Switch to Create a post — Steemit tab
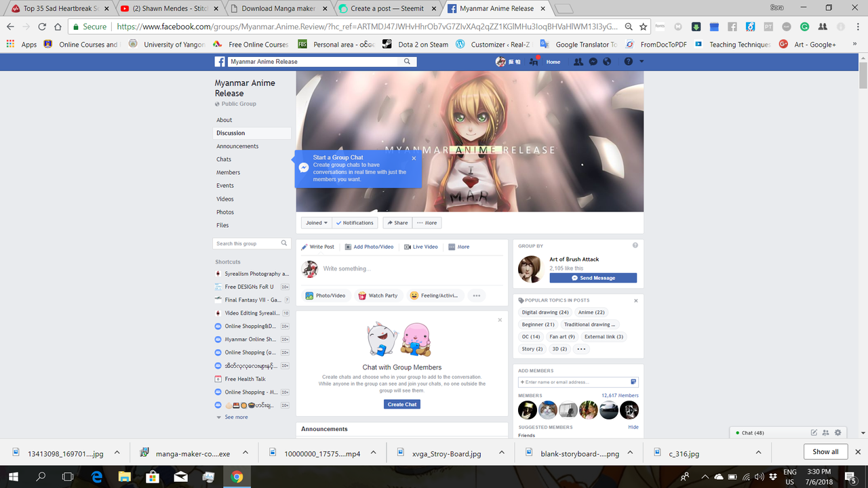The width and height of the screenshot is (868, 488). click(387, 8)
